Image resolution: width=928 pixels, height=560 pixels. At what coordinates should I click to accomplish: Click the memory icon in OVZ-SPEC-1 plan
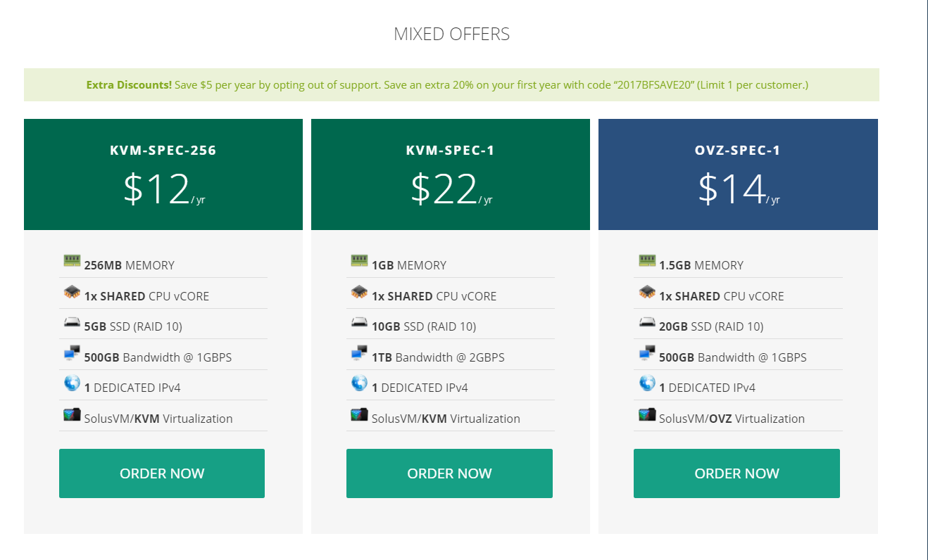tap(647, 261)
